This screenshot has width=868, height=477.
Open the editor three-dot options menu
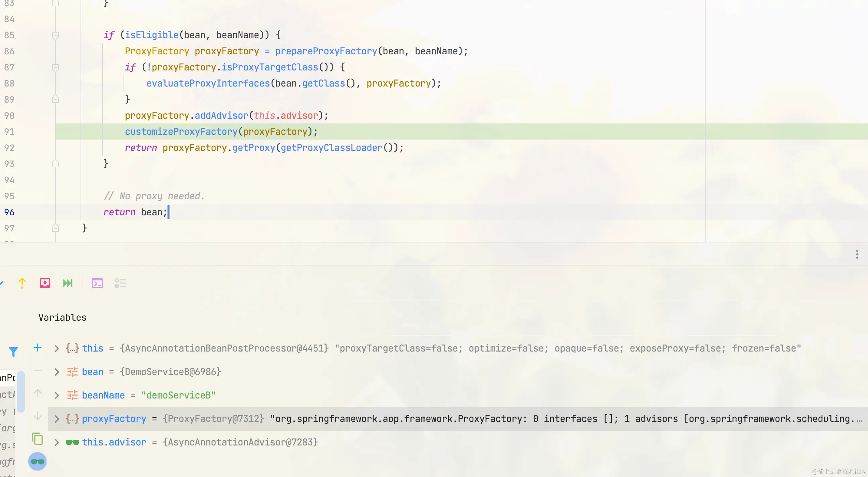tap(857, 255)
